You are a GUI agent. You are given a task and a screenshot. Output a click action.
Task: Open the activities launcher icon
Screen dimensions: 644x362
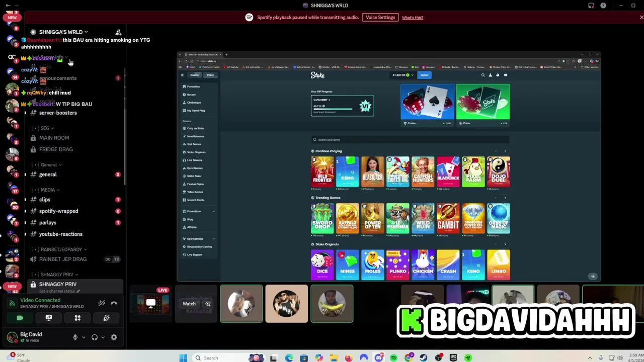pyautogui.click(x=77, y=318)
